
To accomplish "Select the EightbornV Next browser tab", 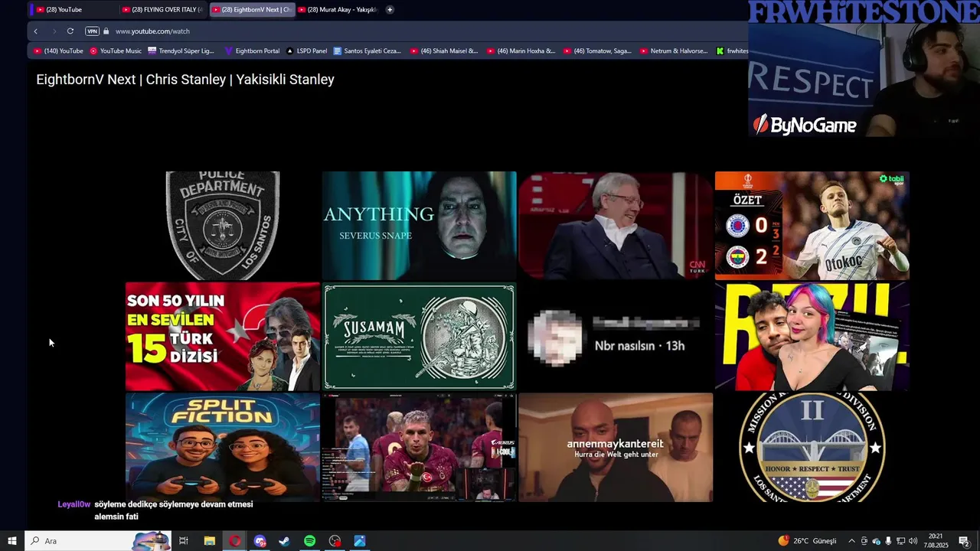I will 251,10.
